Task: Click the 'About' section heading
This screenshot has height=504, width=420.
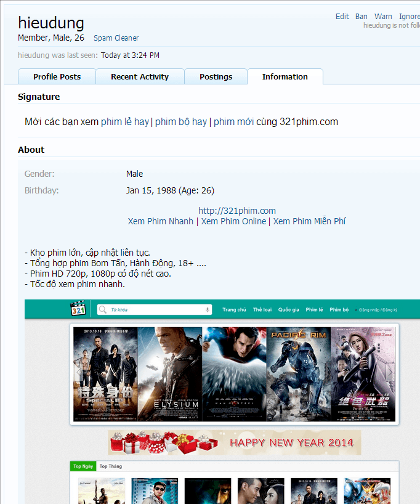Action: click(31, 150)
